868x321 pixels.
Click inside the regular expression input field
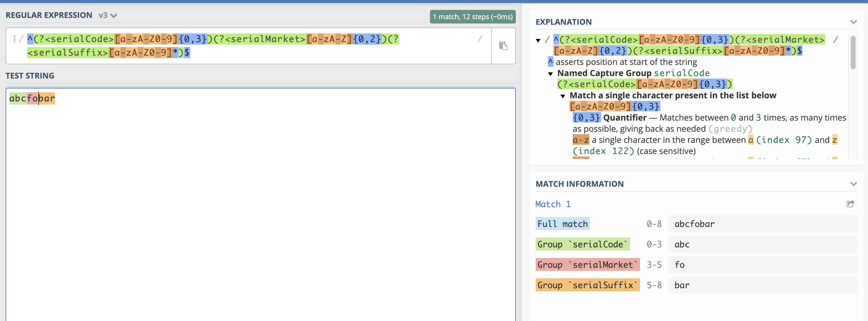pos(248,45)
